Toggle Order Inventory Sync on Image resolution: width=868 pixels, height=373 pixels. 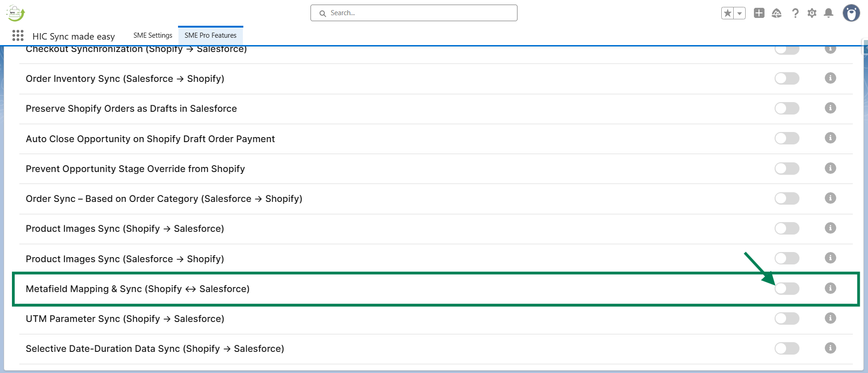click(787, 78)
